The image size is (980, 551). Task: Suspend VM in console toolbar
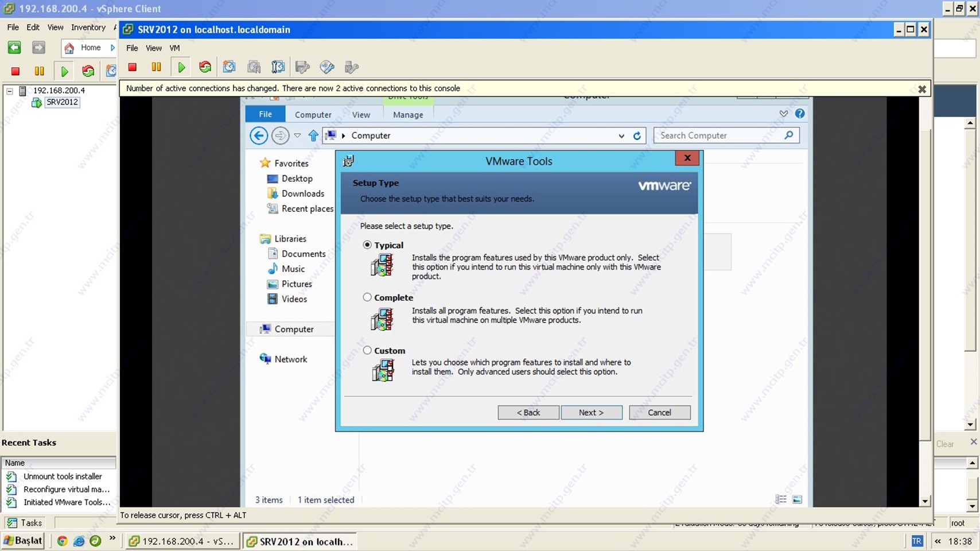156,67
